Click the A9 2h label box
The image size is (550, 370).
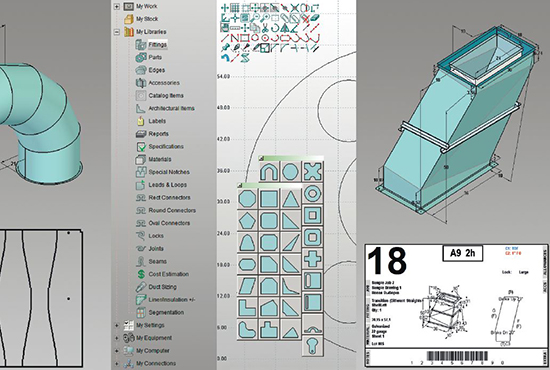point(462,253)
